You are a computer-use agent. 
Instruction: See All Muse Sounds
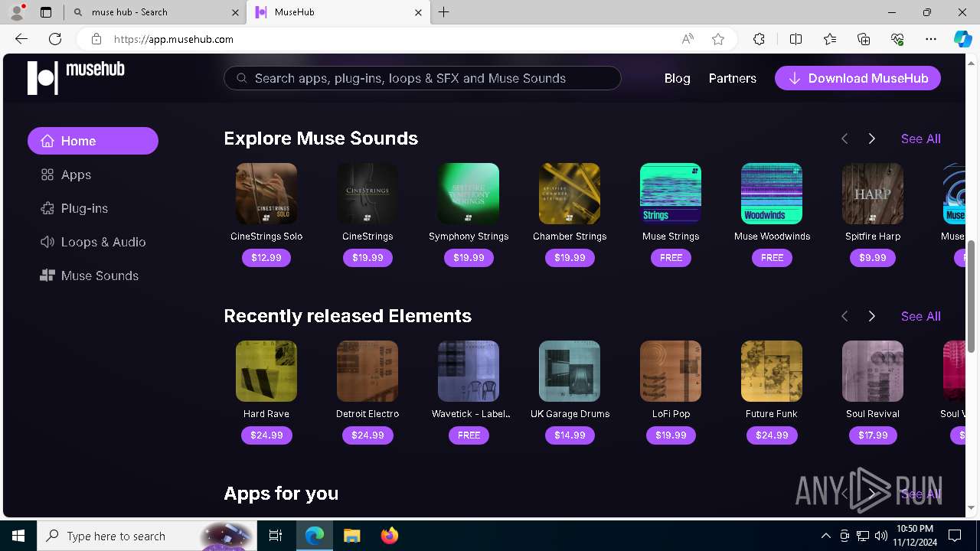click(921, 139)
